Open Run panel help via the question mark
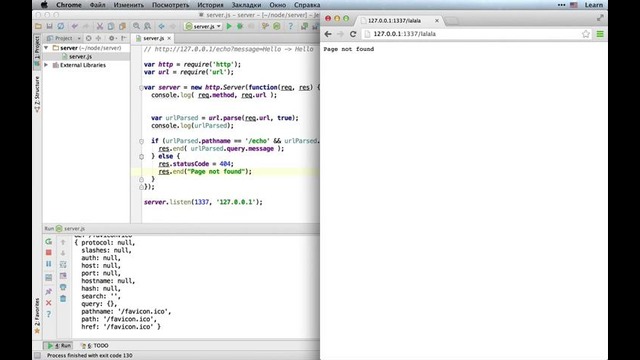640x360 pixels. (x=49, y=314)
